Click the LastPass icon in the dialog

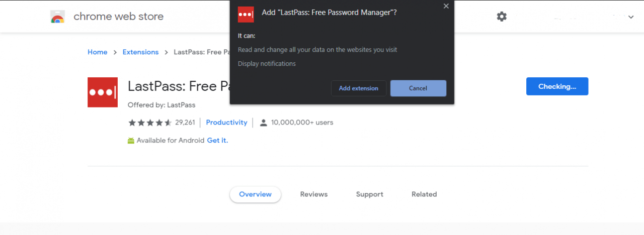pos(246,15)
